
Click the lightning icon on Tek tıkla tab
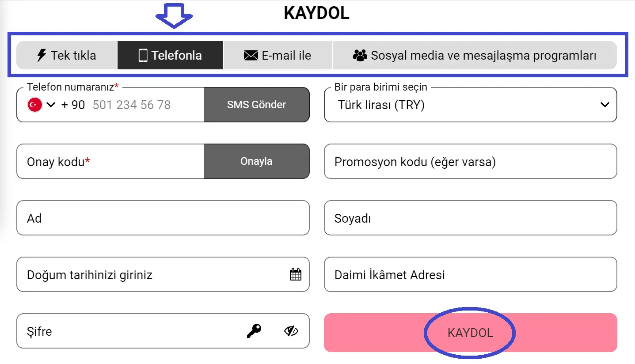(41, 55)
